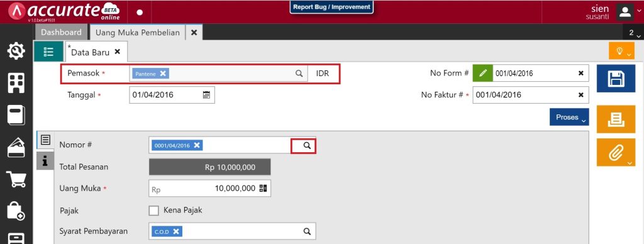Click the orange lightbulb tips button
644x244 pixels.
pos(621,51)
